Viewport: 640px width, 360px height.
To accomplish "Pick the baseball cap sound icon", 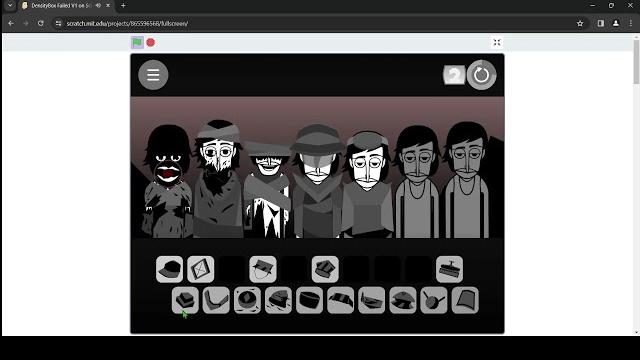I will pos(169,269).
